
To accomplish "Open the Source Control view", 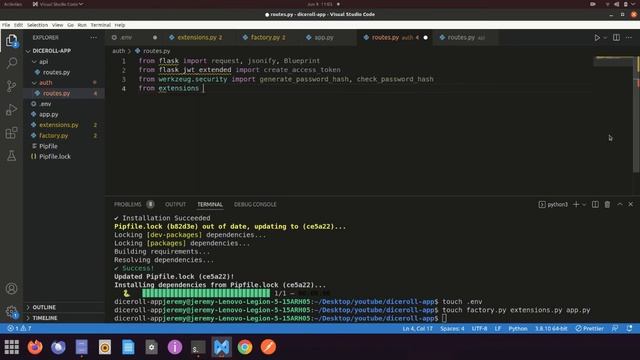I will [11, 86].
